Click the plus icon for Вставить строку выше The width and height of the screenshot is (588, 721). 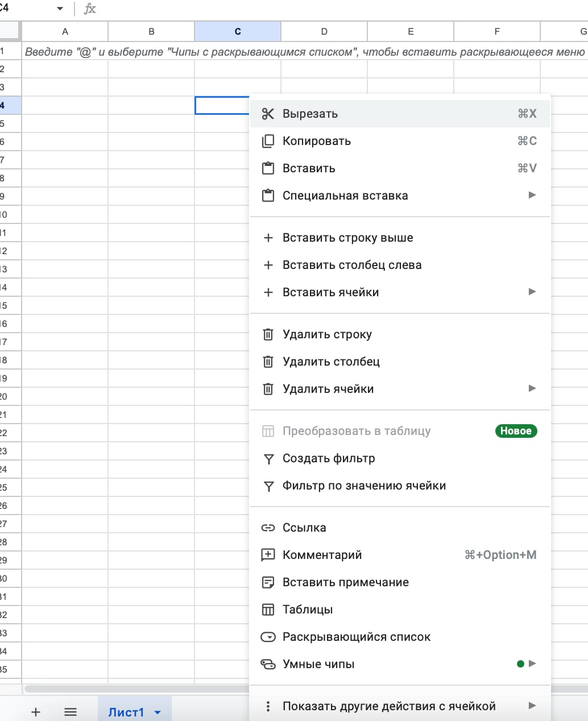tap(268, 238)
